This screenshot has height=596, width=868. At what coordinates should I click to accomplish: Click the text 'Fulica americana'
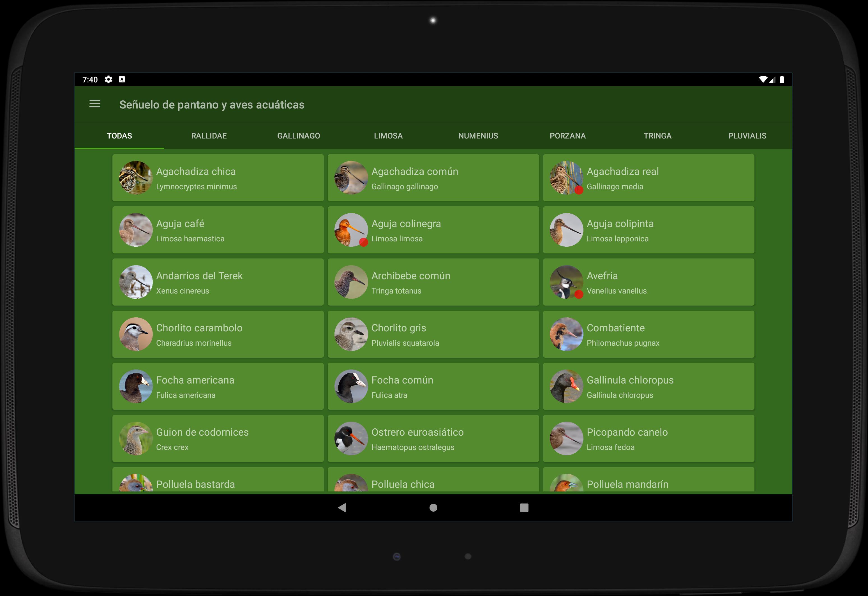click(x=186, y=396)
